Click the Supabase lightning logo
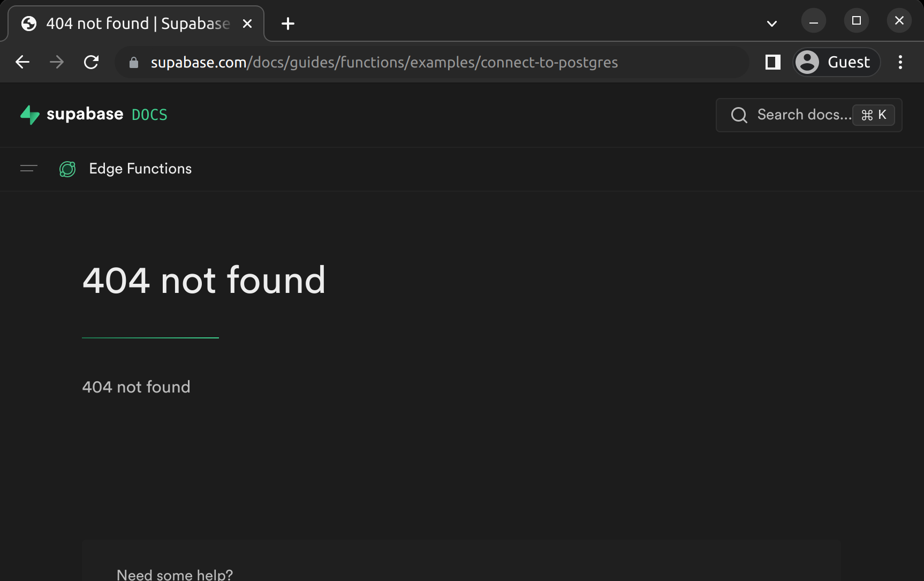Image resolution: width=924 pixels, height=581 pixels. click(30, 115)
